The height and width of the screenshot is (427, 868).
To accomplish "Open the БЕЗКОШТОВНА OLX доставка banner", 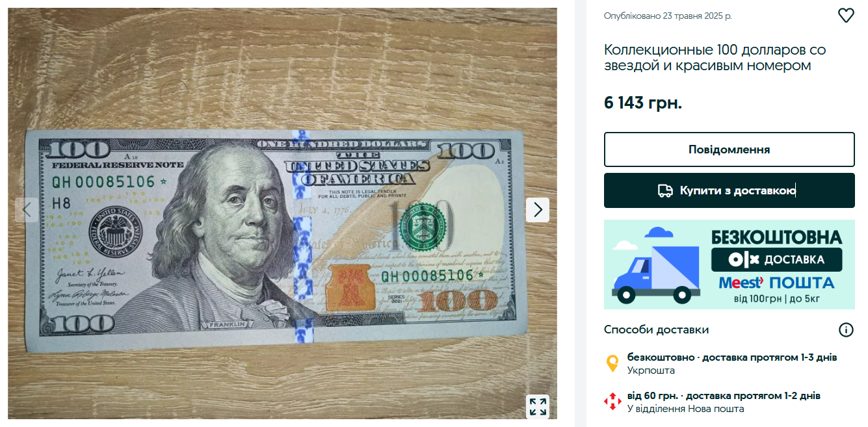I will (729, 265).
